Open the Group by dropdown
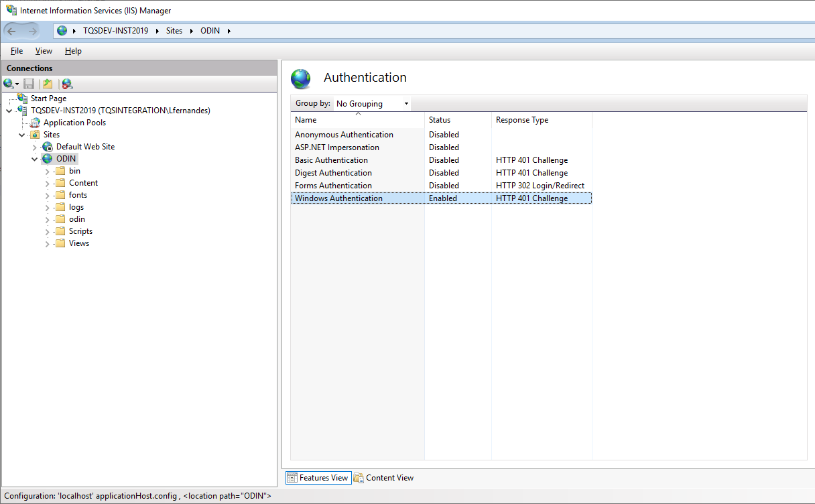 pos(372,104)
